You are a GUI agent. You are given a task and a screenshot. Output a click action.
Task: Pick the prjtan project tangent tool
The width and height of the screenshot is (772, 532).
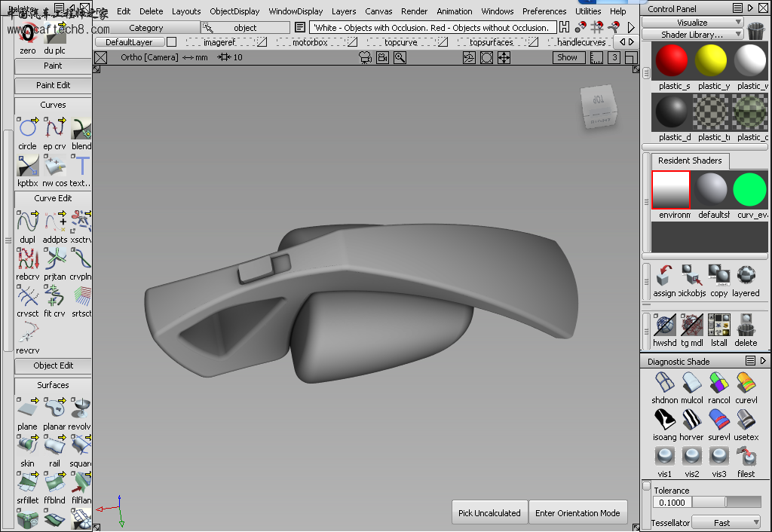[x=54, y=258]
